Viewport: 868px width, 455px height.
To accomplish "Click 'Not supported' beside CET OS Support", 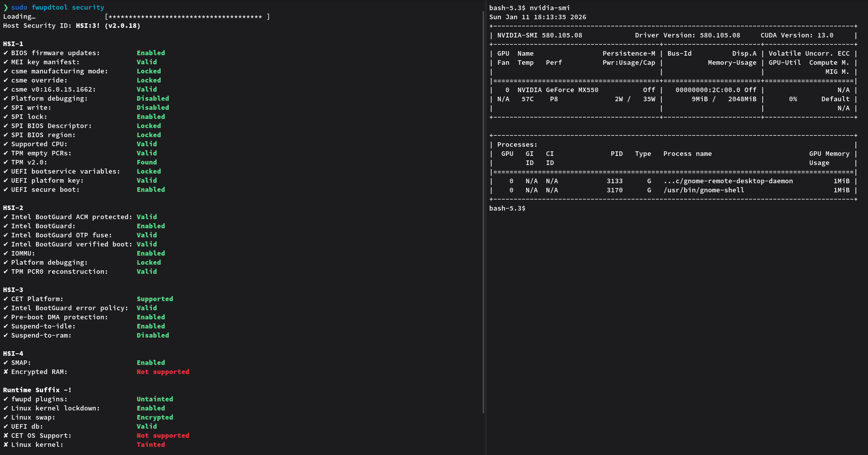I will [x=163, y=436].
